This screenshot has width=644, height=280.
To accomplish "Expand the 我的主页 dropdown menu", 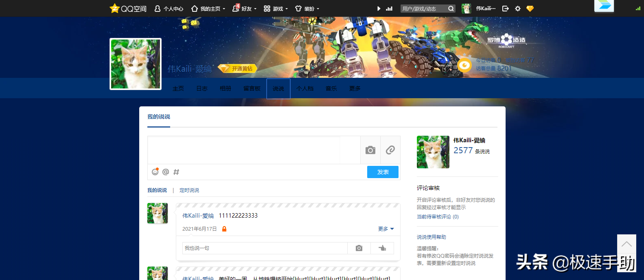I will coord(208,9).
